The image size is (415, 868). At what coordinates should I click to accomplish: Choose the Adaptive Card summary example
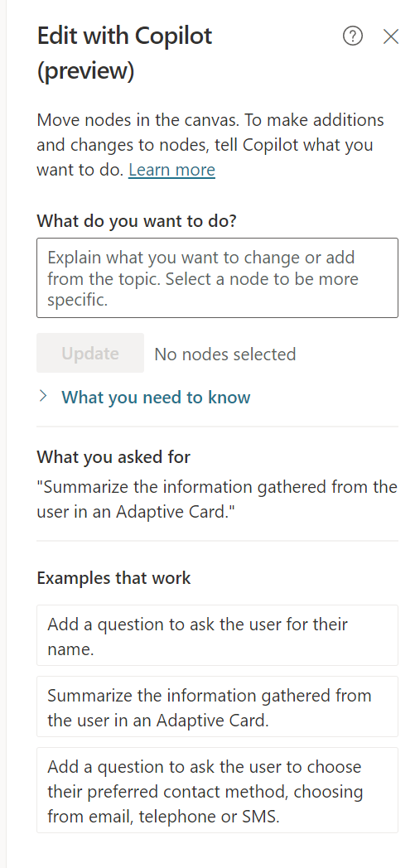[218, 707]
